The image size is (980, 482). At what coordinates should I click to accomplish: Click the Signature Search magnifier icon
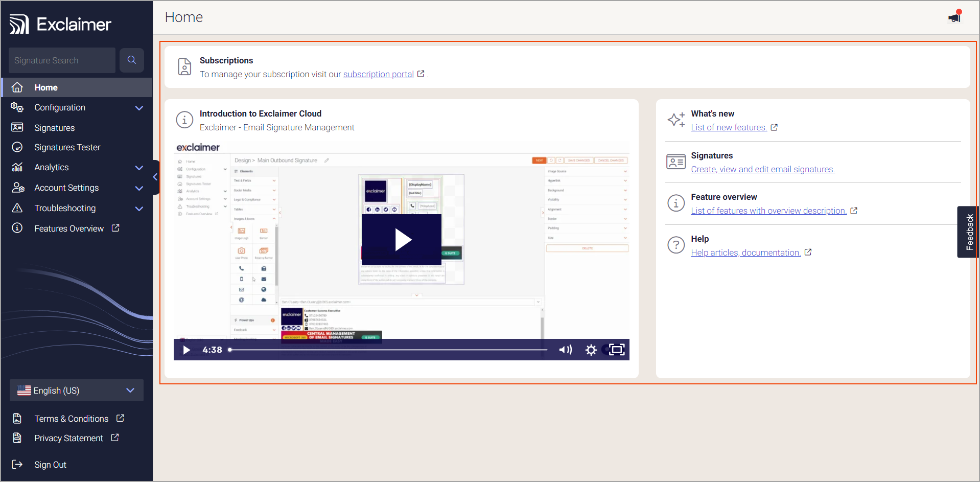[131, 60]
